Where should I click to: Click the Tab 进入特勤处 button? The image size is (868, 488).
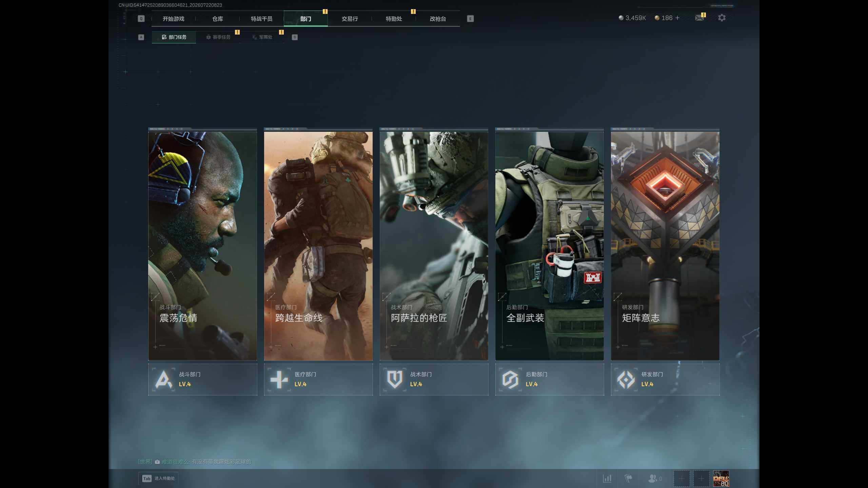coord(158,478)
